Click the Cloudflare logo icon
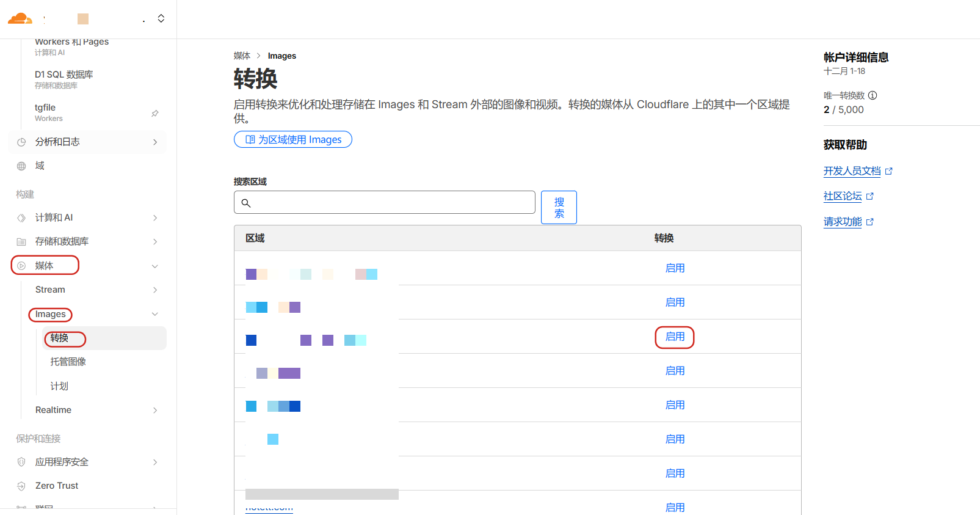980x515 pixels. pyautogui.click(x=20, y=18)
